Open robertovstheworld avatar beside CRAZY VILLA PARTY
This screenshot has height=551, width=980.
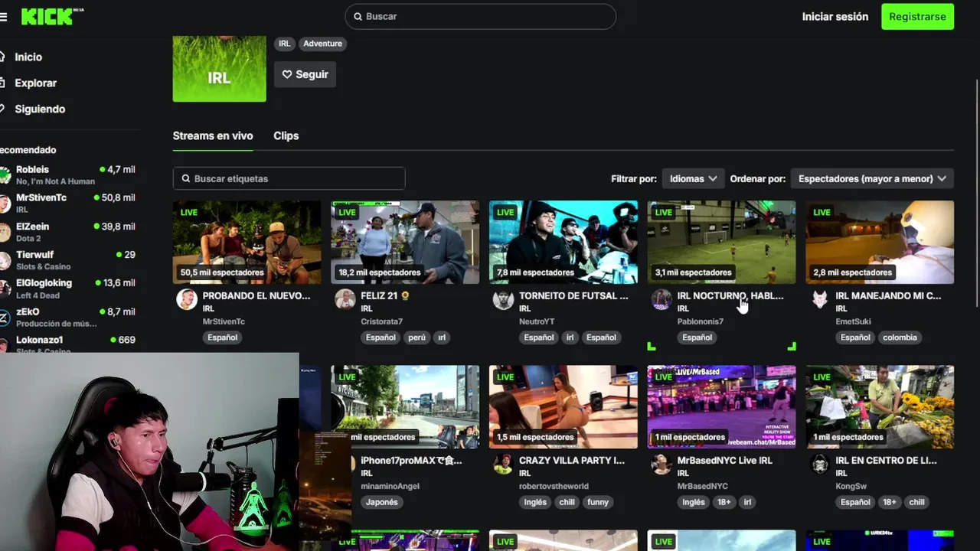503,464
